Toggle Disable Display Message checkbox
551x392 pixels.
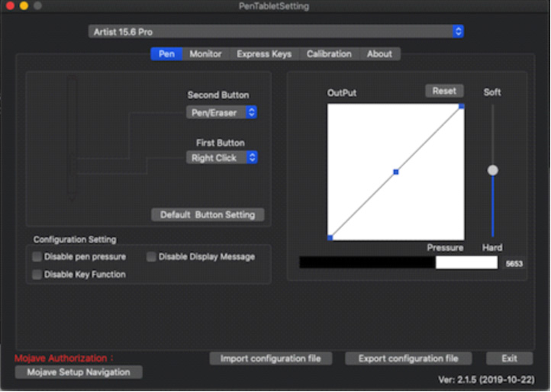coord(151,257)
